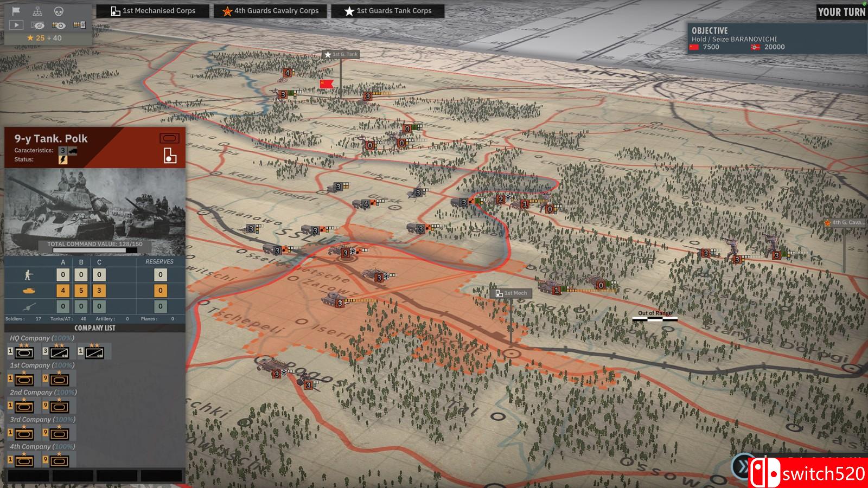Expand the 3rd Company entry

[42, 419]
